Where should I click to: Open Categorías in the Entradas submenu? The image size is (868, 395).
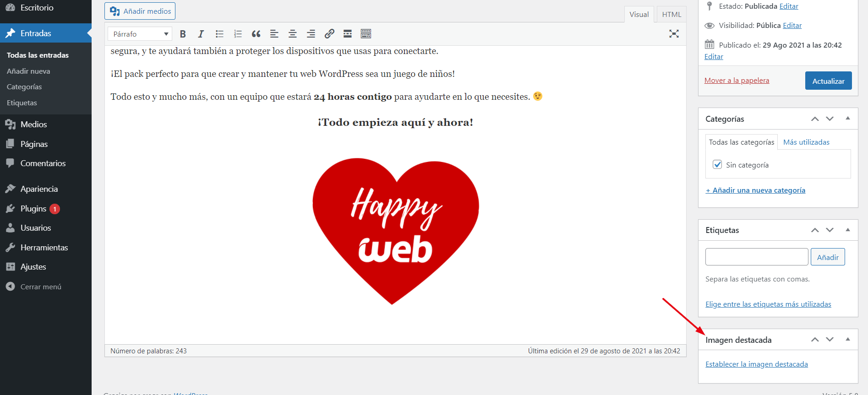[24, 87]
